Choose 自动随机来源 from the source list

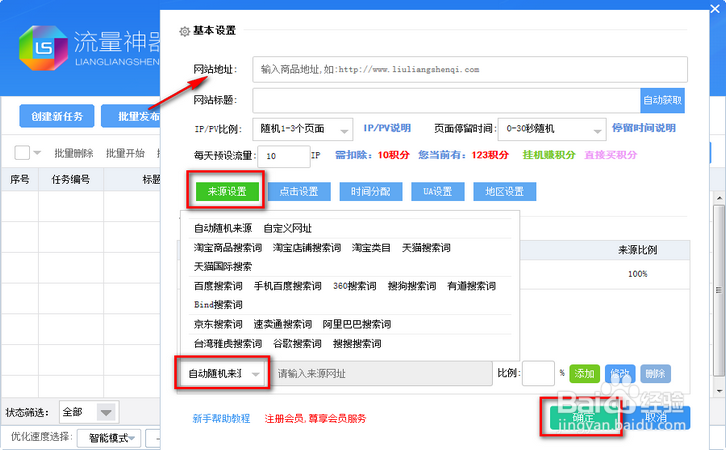[223, 228]
